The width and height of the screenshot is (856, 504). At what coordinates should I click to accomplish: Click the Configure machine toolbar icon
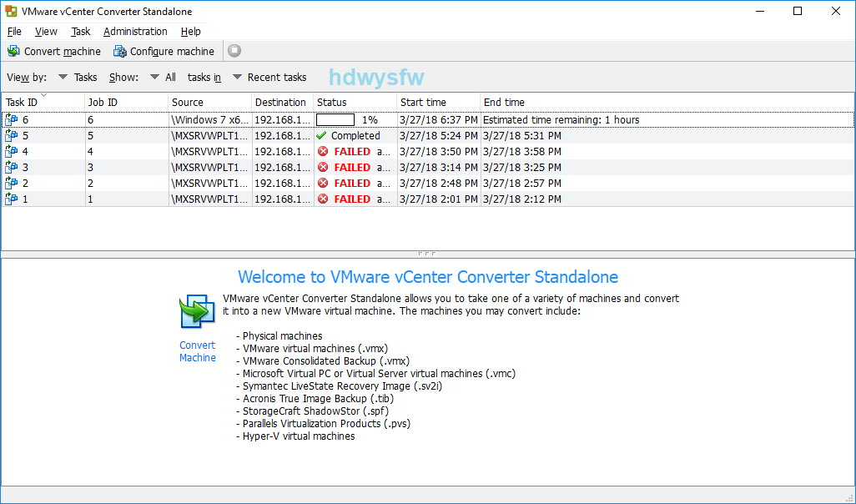pyautogui.click(x=119, y=52)
